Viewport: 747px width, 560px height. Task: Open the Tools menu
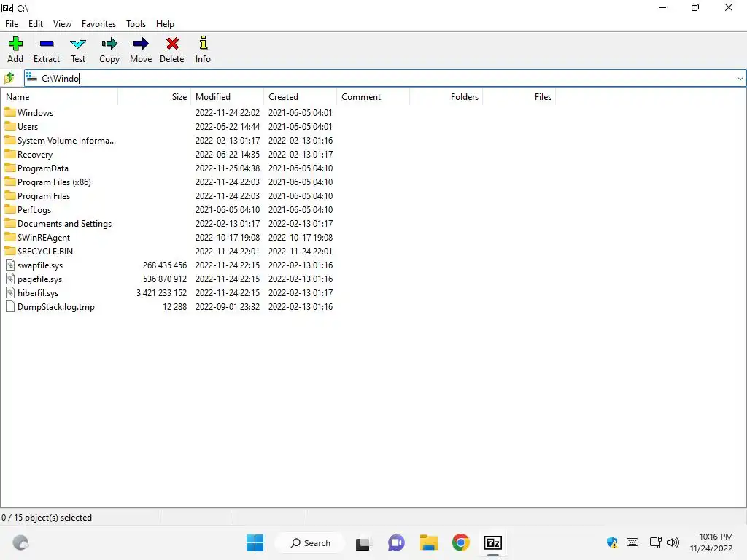[x=136, y=24]
